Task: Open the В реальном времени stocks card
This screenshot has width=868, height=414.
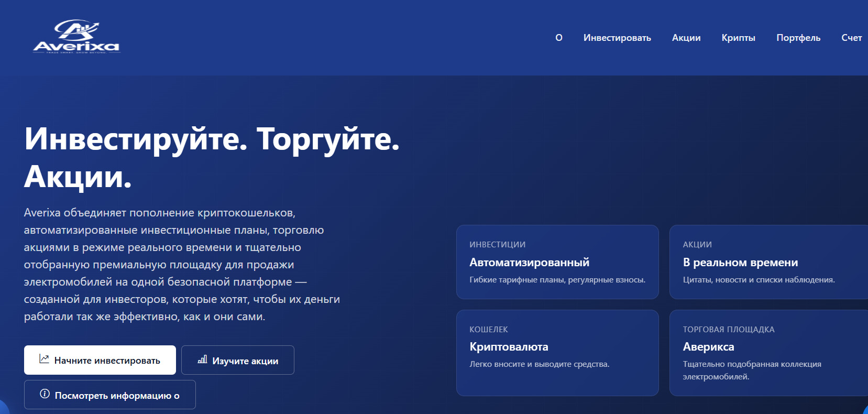Action: (769, 262)
